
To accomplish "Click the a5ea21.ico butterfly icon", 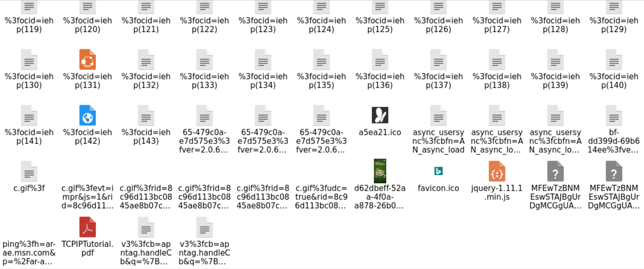I will (x=380, y=115).
